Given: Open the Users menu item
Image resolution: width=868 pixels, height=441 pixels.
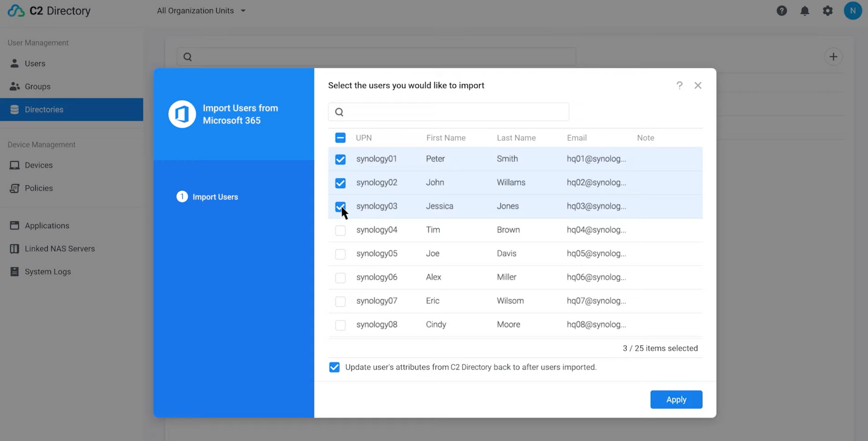Looking at the screenshot, I should pos(72,63).
